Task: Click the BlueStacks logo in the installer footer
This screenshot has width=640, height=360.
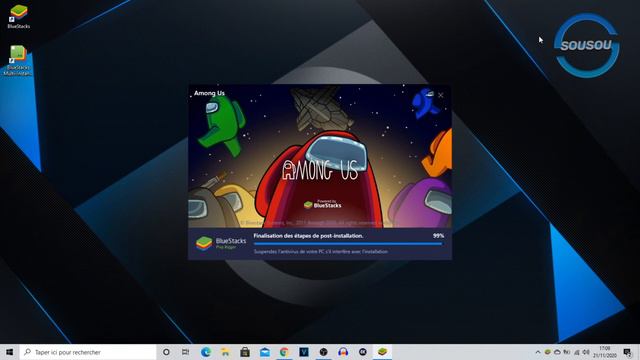Action: point(221,243)
